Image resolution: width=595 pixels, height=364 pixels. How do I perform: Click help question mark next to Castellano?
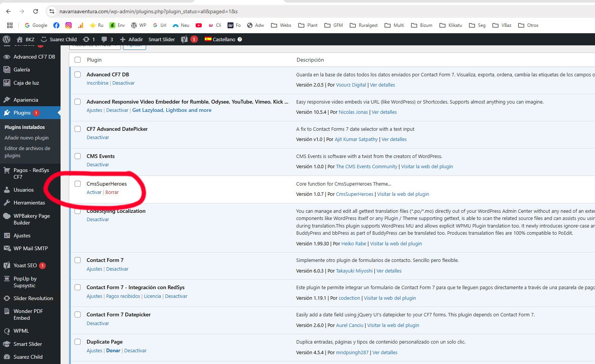click(240, 39)
